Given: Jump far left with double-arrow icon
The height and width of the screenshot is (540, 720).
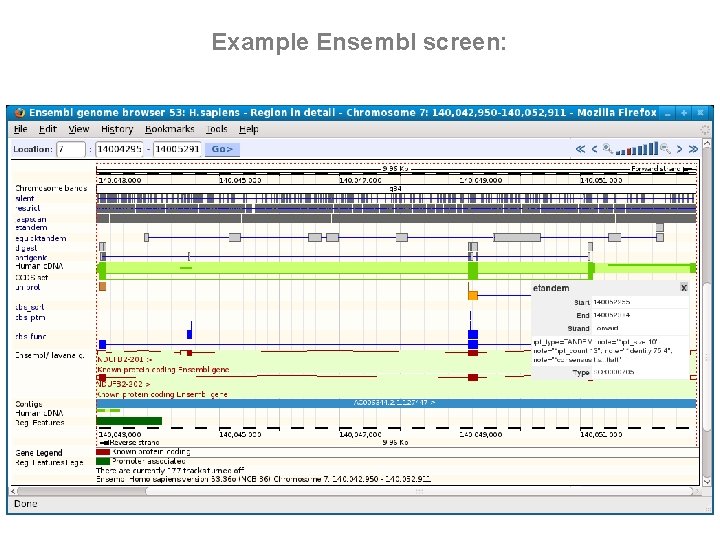Looking at the screenshot, I should [580, 149].
